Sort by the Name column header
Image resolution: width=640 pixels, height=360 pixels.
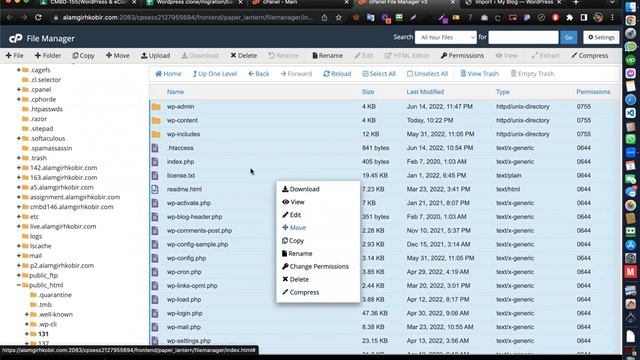(x=175, y=92)
